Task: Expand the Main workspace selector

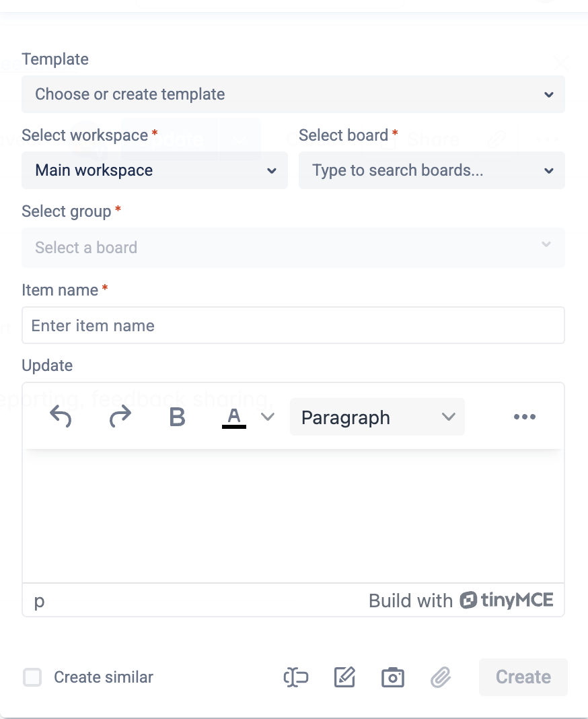Action: point(154,170)
